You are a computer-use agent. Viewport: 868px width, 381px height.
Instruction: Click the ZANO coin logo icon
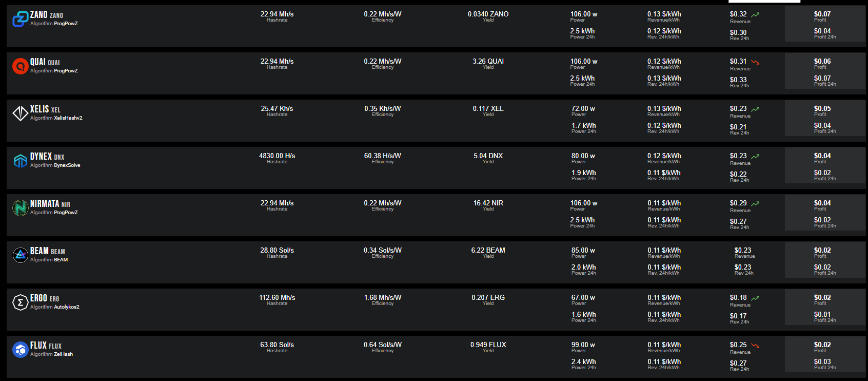(x=20, y=19)
